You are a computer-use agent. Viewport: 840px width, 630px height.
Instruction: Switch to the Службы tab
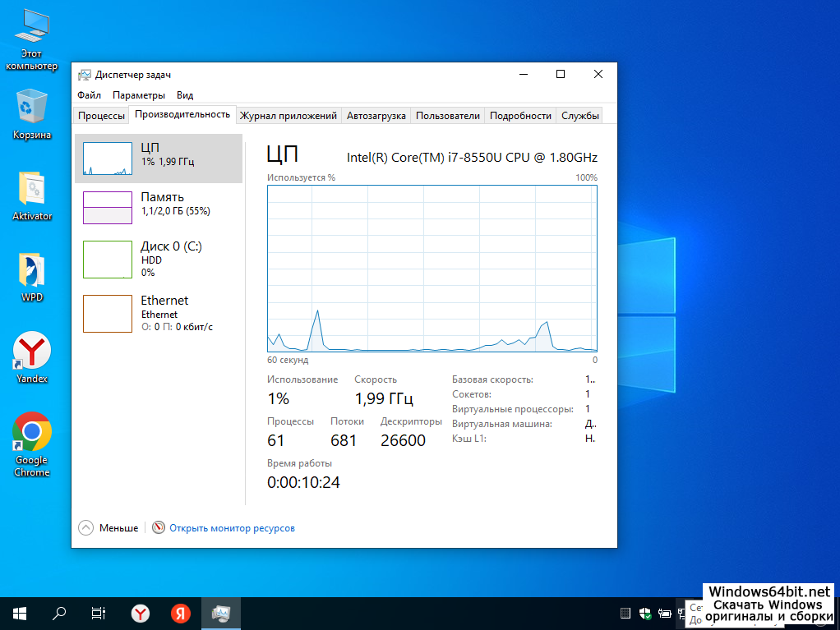[579, 116]
